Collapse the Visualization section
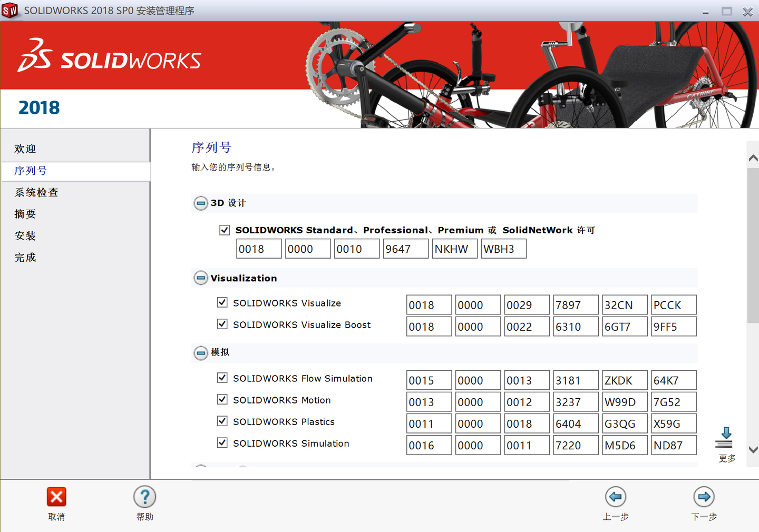 pyautogui.click(x=201, y=278)
